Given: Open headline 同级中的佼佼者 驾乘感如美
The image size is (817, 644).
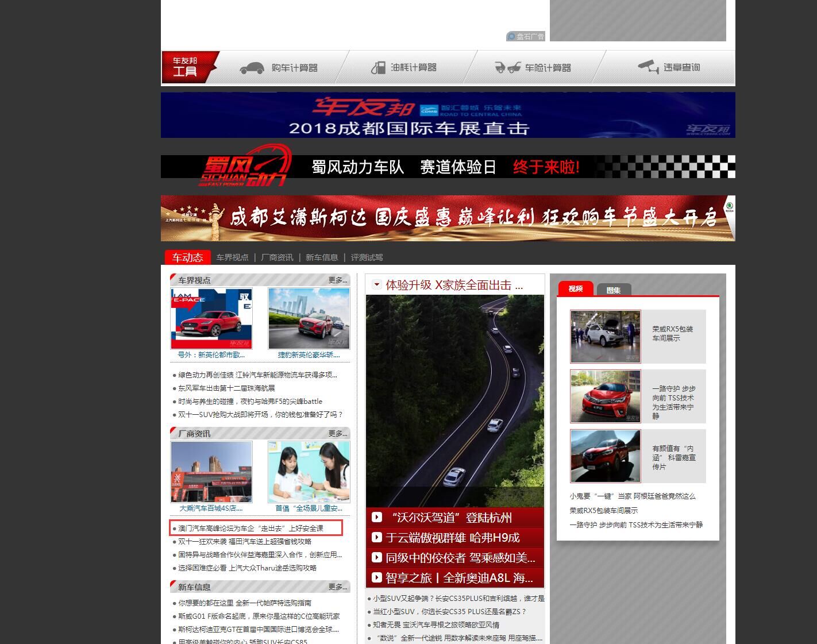Looking at the screenshot, I should pyautogui.click(x=460, y=558).
